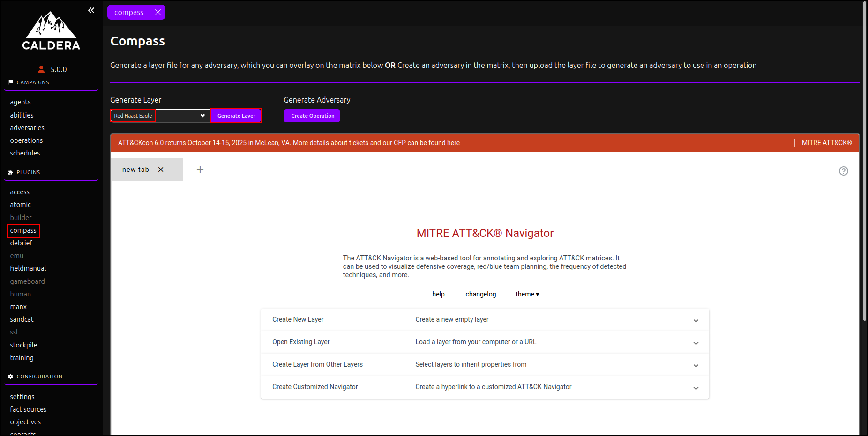
Task: Add a new Navigator tab with plus icon
Action: 200,170
